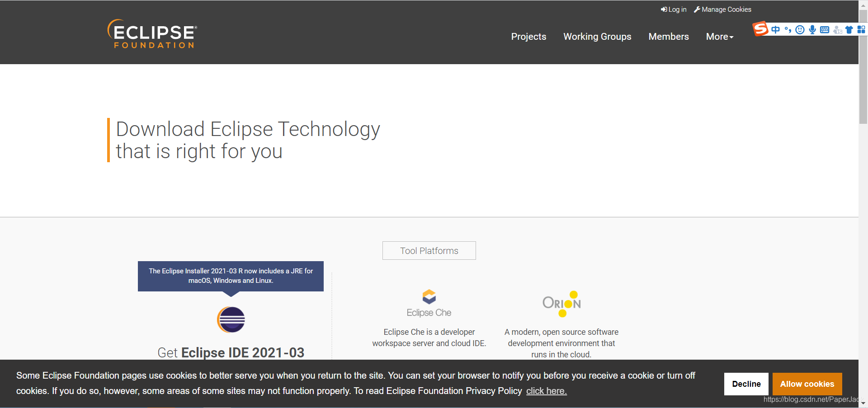Click the Tool Platforms button
868x408 pixels.
pos(429,251)
